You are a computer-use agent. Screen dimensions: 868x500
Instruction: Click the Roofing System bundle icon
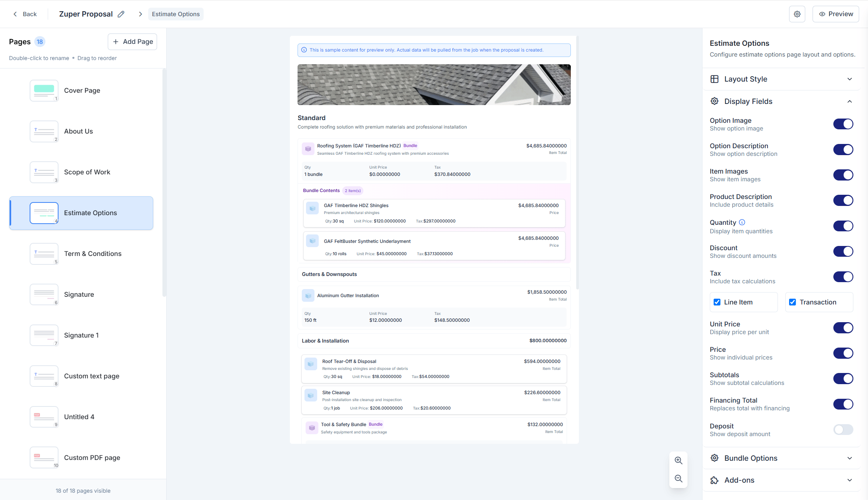tap(308, 149)
